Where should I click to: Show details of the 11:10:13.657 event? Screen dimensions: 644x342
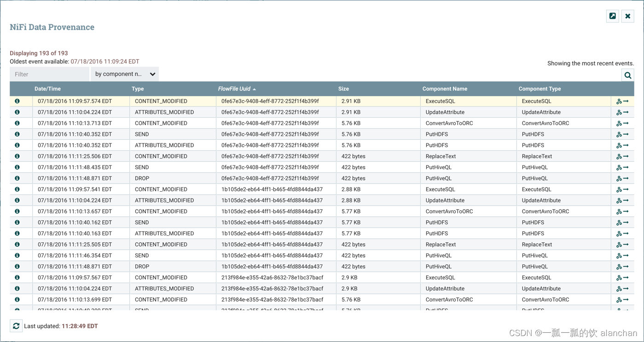click(17, 211)
